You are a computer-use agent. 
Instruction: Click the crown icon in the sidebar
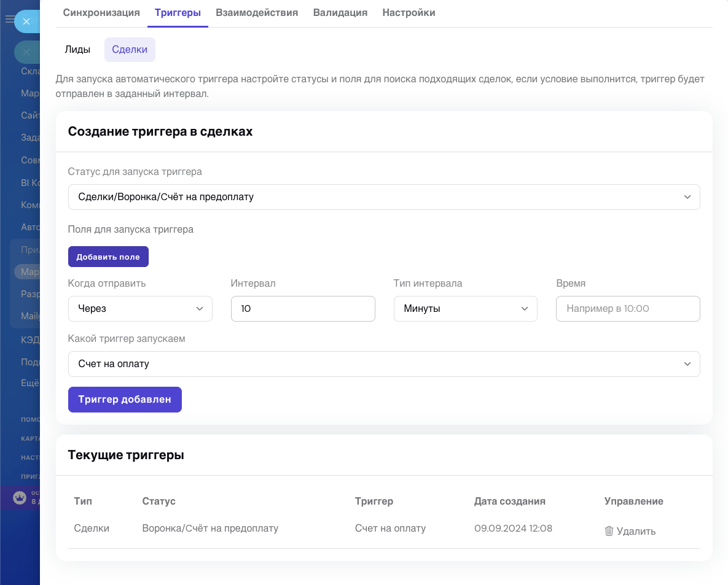tap(20, 498)
